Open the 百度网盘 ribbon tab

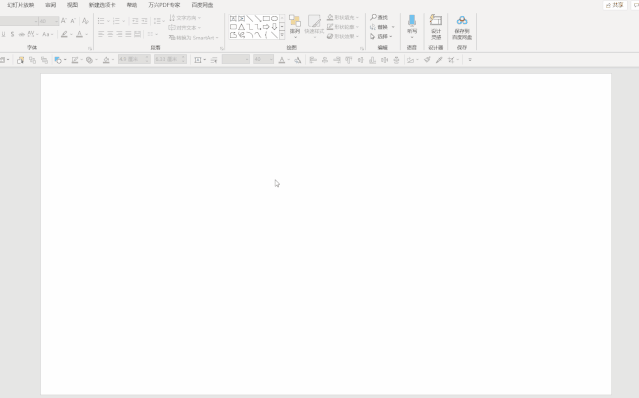(x=202, y=5)
